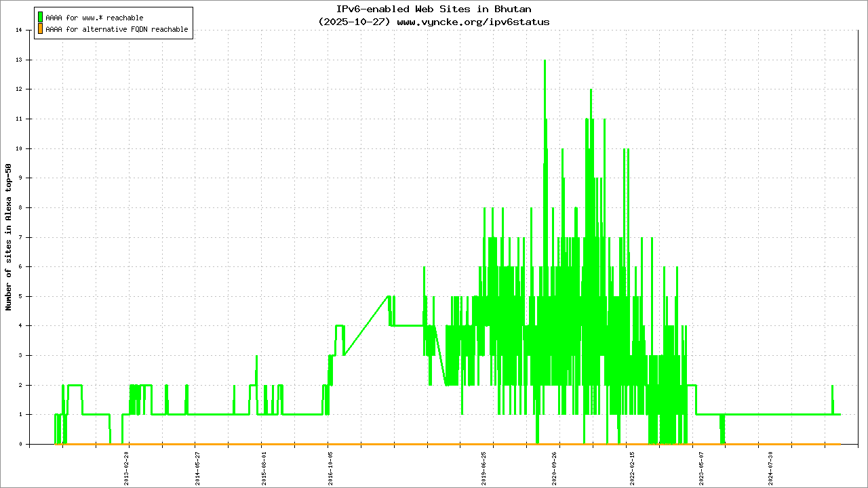The width and height of the screenshot is (868, 488).
Task: Click the 'Number of sites in Alexa top-50' axis label
Action: point(9,237)
